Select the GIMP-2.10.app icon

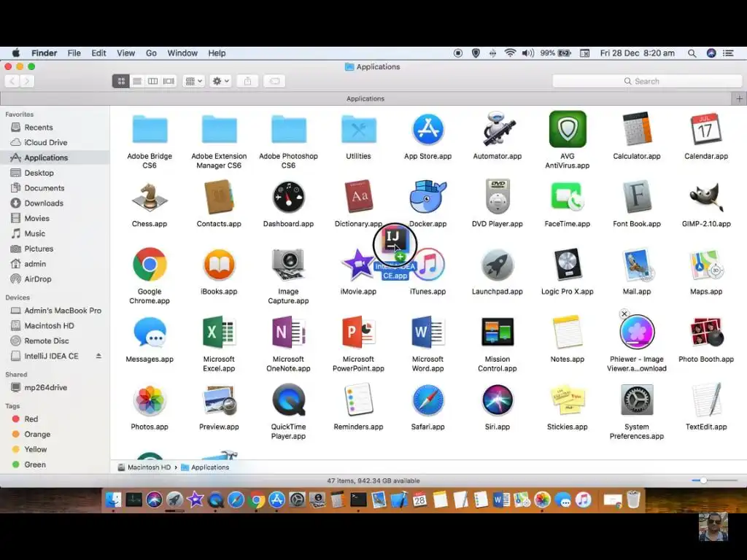(706, 197)
